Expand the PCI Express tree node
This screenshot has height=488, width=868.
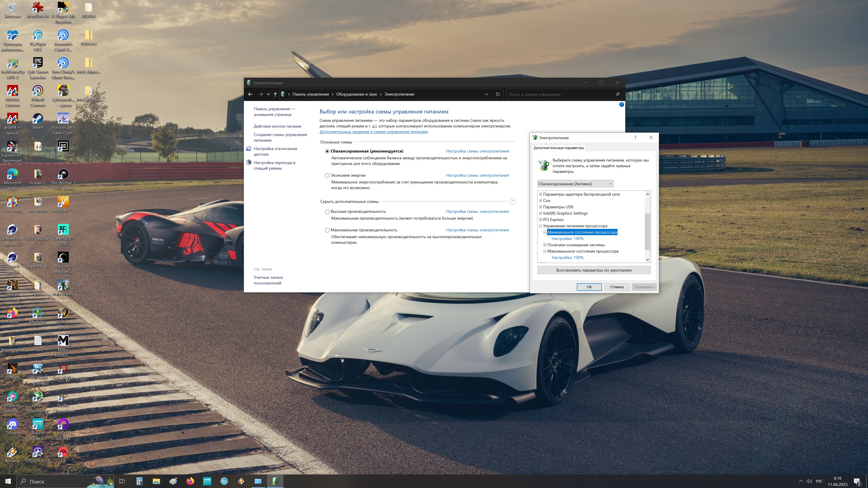pos(540,220)
